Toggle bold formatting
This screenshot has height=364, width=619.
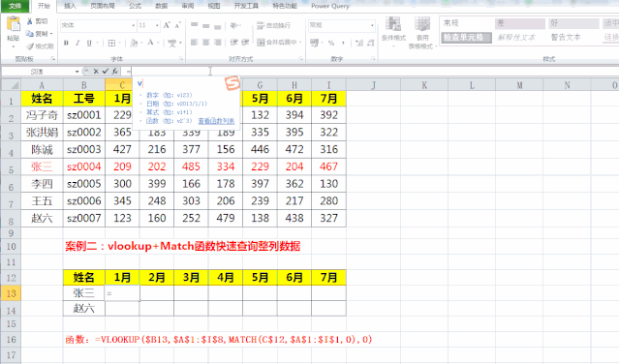[x=66, y=43]
